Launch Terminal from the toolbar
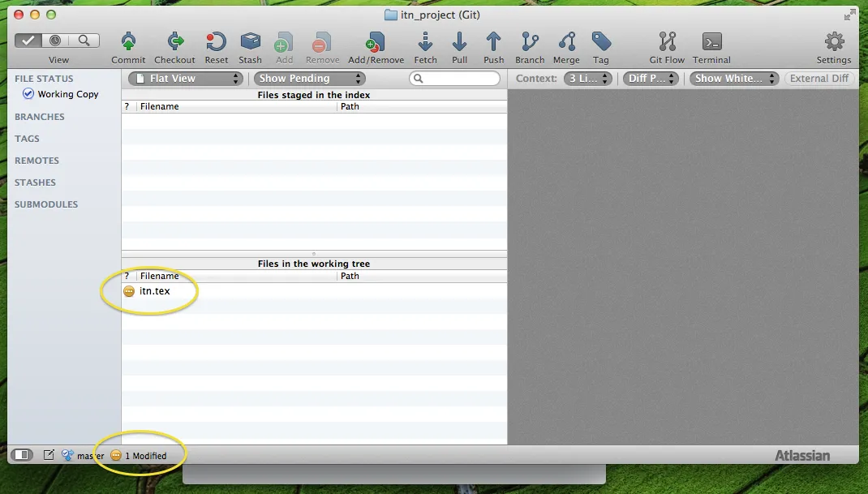Screen dimensions: 868x494 [711, 42]
